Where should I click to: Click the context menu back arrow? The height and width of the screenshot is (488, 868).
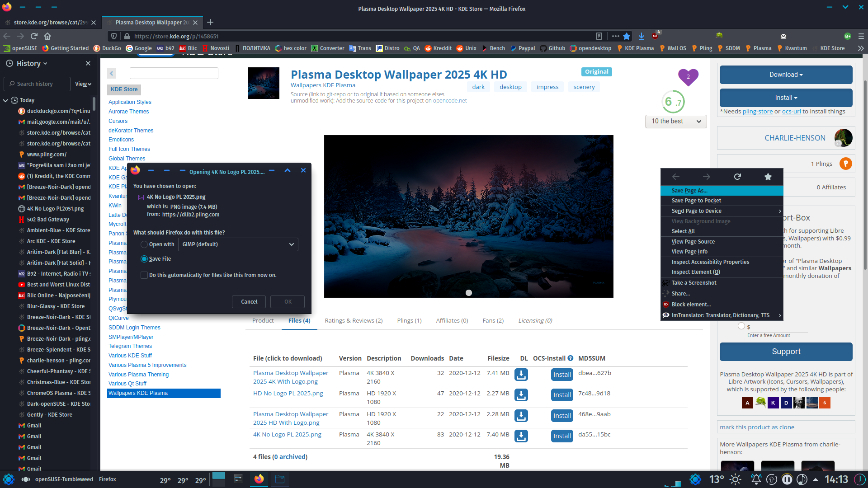point(676,177)
